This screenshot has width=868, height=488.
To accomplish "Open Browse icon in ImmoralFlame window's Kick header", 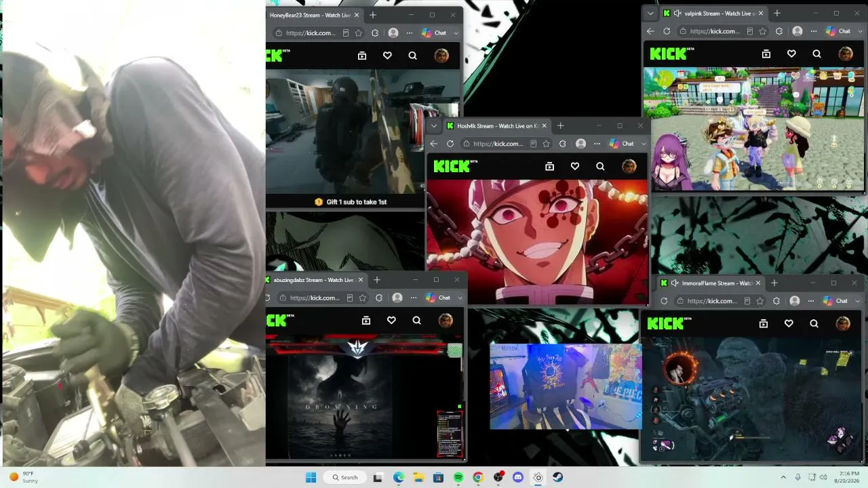I will pyautogui.click(x=764, y=324).
